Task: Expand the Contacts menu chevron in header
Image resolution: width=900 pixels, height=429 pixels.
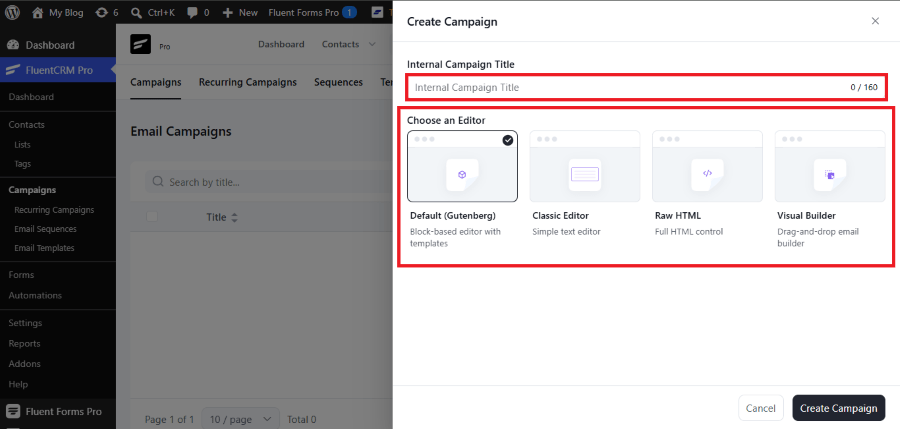Action: point(372,44)
